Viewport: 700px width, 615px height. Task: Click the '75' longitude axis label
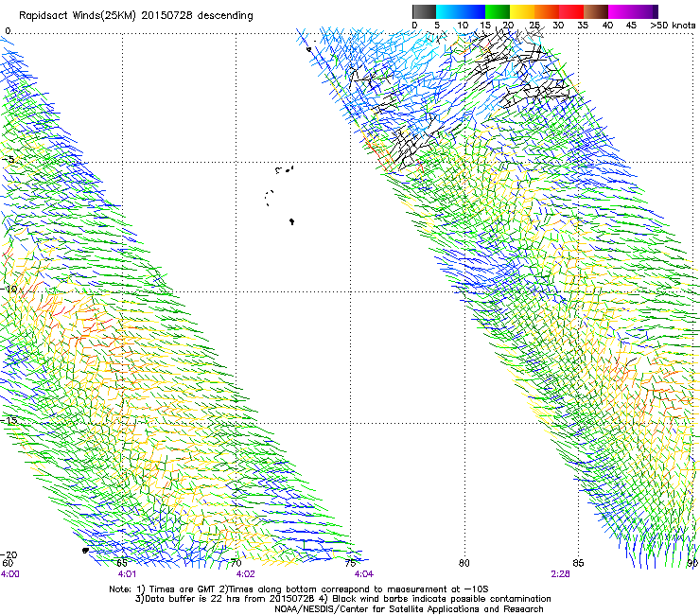tap(350, 563)
